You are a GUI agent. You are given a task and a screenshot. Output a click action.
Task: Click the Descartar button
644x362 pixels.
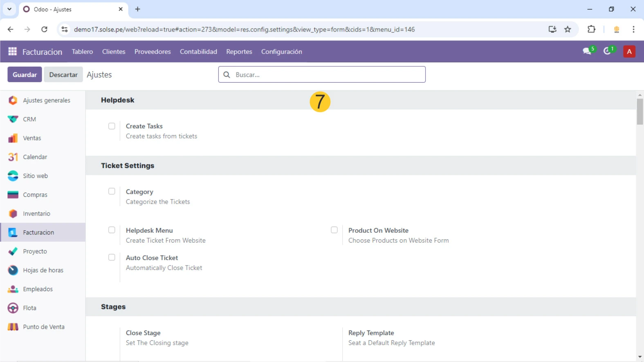click(x=63, y=74)
